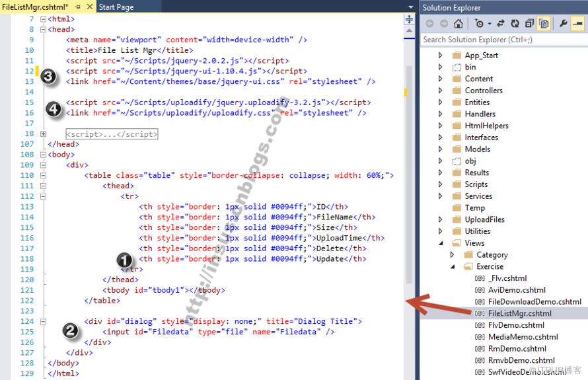The width and height of the screenshot is (588, 380).
Task: Click the MediaMemo.cshtml file icon
Action: 480,337
